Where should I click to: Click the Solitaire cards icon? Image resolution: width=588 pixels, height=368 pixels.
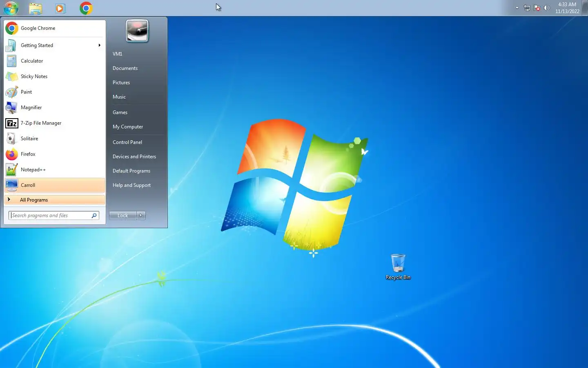pos(12,139)
